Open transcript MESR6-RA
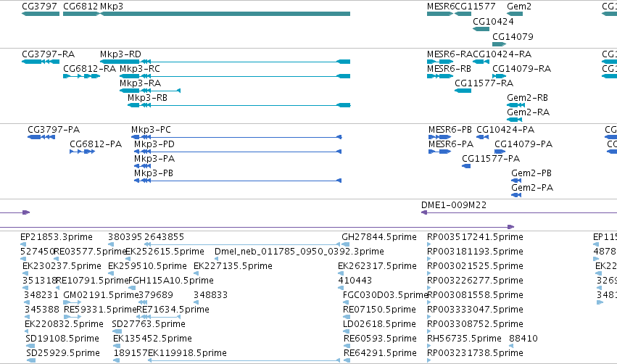The height and width of the screenshot is (364, 617). click(x=440, y=62)
